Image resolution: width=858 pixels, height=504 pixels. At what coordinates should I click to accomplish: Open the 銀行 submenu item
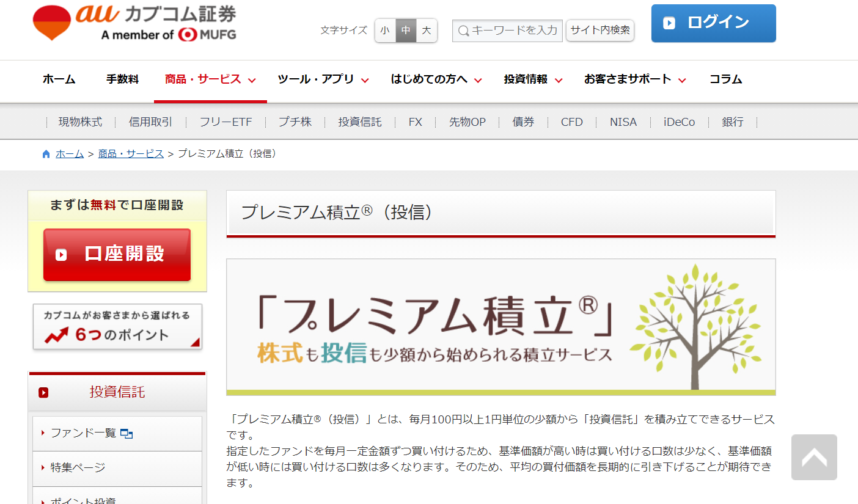click(x=733, y=122)
